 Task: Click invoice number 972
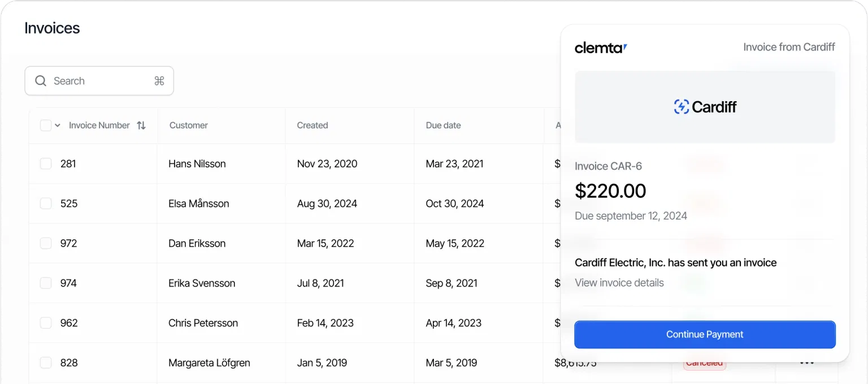(x=69, y=243)
